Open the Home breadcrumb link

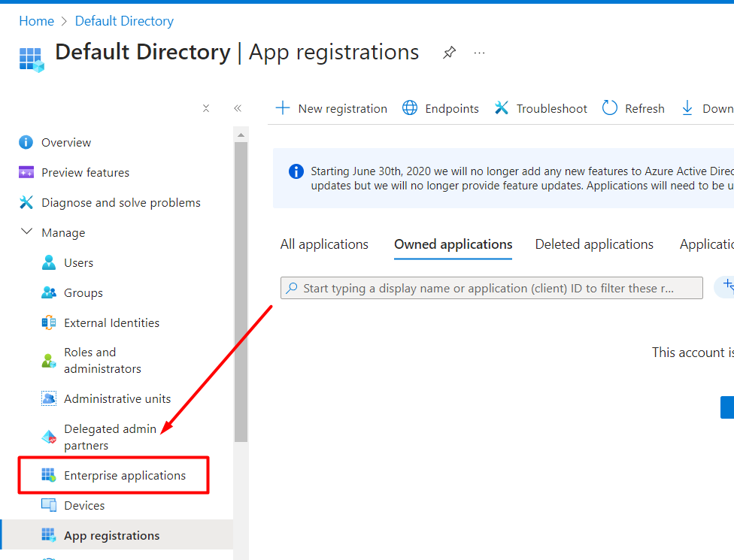click(37, 21)
